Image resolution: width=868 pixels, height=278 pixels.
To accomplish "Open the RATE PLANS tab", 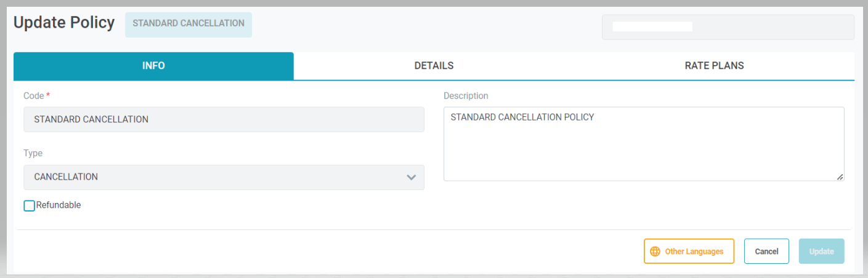I will (714, 66).
